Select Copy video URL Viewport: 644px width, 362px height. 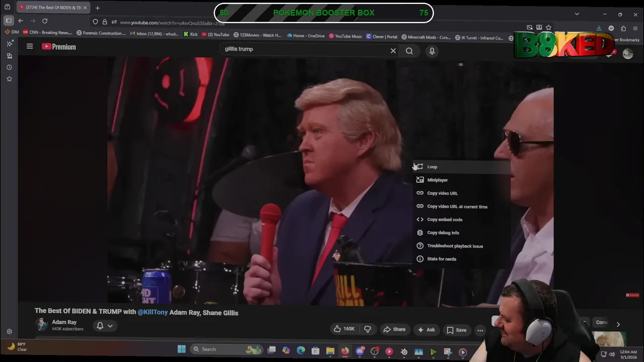(x=462, y=193)
